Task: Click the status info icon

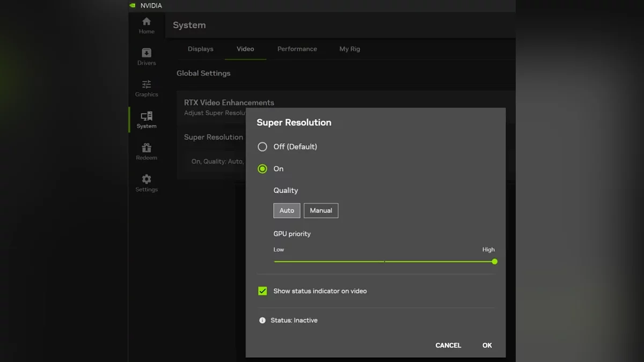Action: coord(262,320)
